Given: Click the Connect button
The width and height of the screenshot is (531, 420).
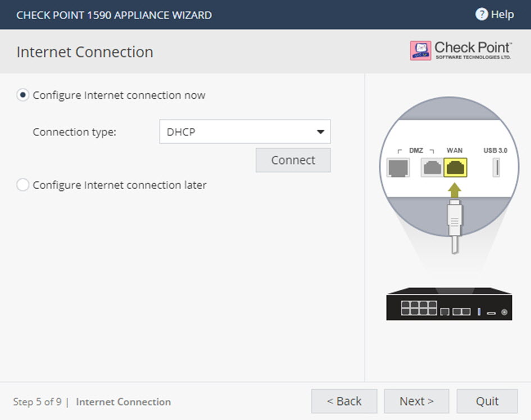Looking at the screenshot, I should pos(293,160).
